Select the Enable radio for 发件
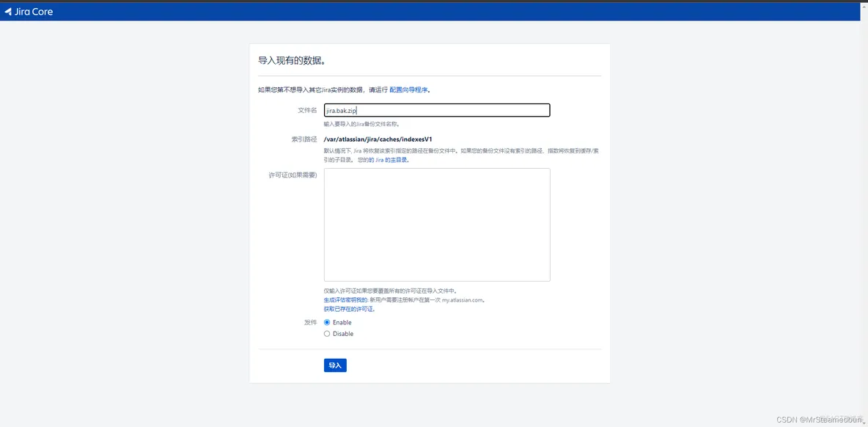This screenshot has width=868, height=427. pos(327,322)
